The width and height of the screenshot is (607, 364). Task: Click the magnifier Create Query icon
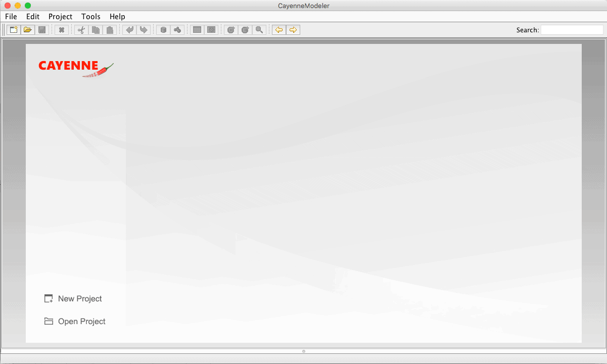pos(259,30)
